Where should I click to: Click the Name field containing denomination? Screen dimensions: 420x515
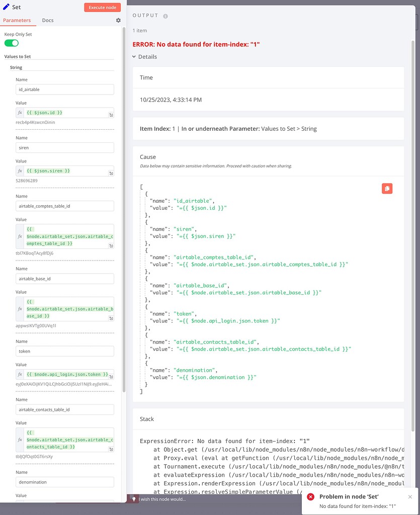point(64,482)
